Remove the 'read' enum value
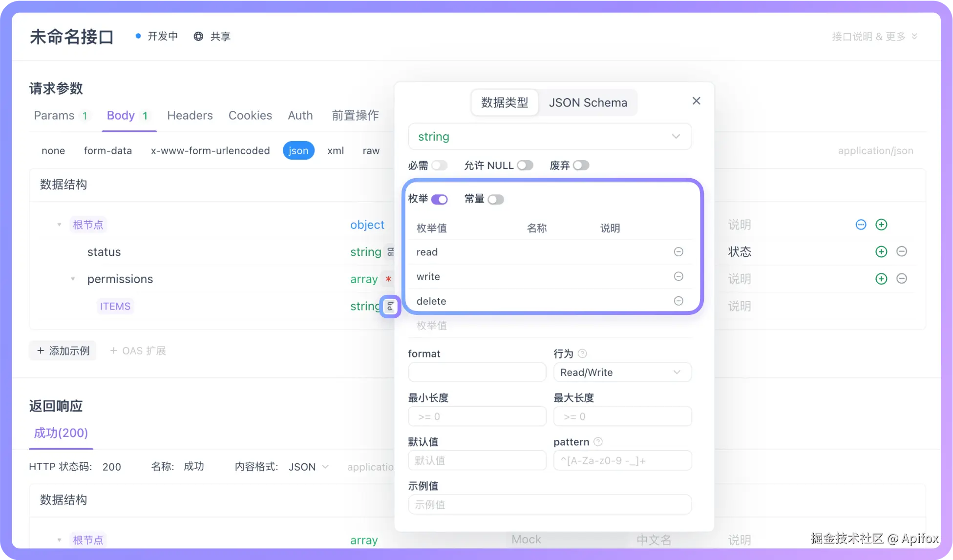953x560 pixels. [678, 252]
